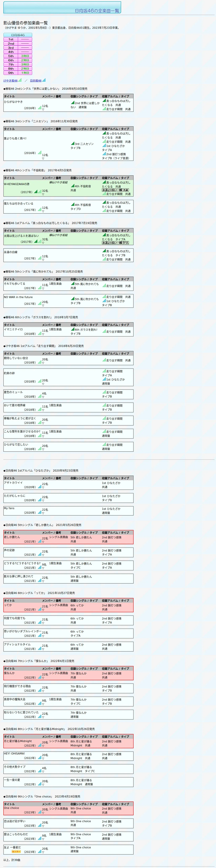Open the 日向坂46 link beside けやき坂46

(x=36, y=81)
